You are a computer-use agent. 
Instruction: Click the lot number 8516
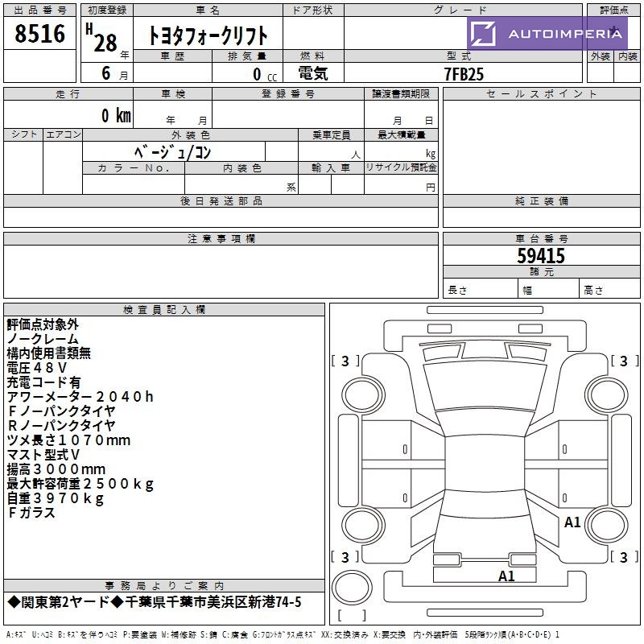39,33
